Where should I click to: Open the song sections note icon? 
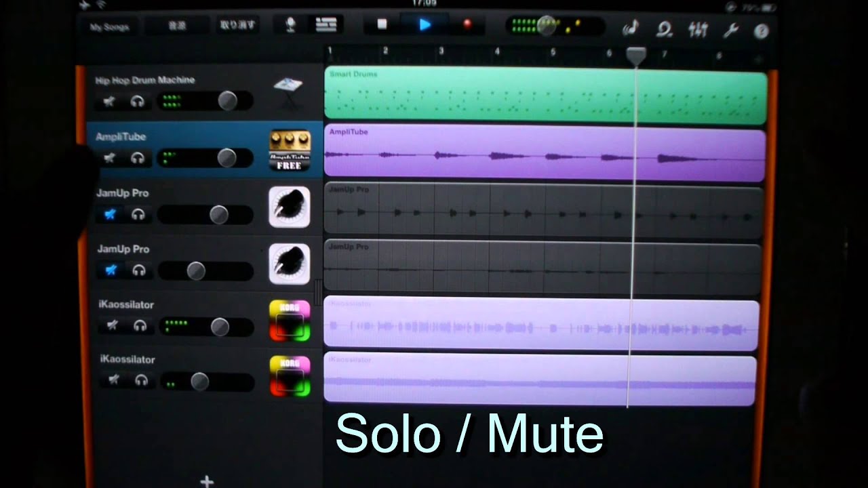630,28
